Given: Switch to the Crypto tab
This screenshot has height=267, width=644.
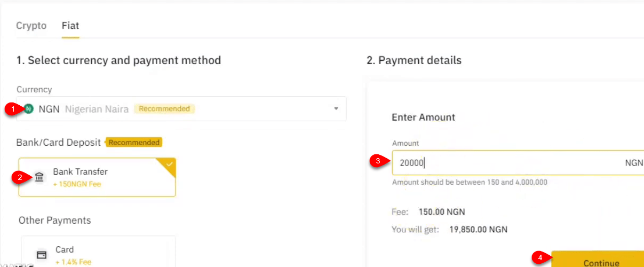Looking at the screenshot, I should [x=31, y=26].
